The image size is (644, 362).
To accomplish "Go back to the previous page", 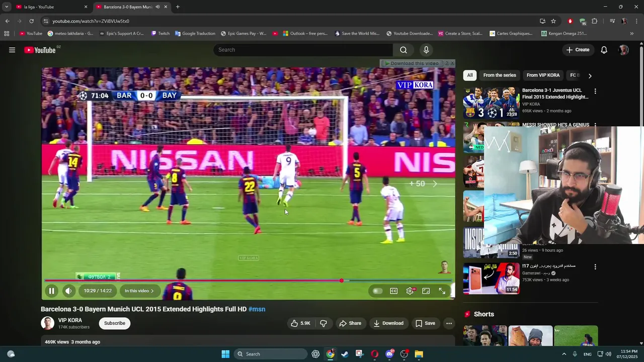I will click(x=7, y=21).
